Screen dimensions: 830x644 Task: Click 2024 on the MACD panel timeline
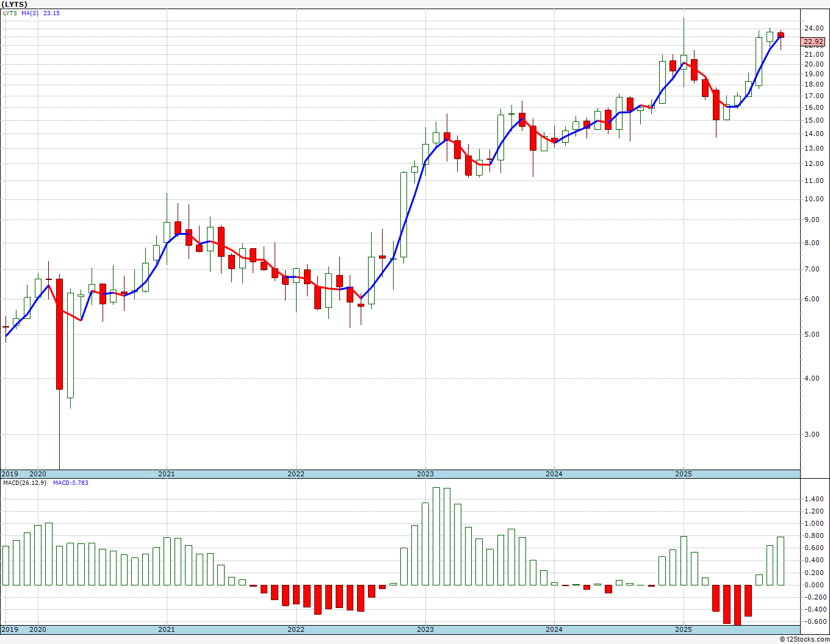[554, 629]
